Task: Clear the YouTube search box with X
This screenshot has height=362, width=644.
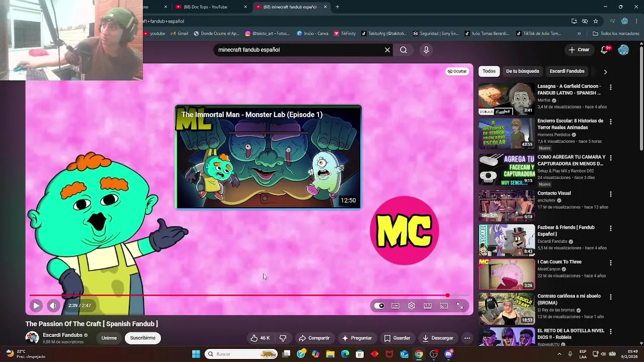Action: pyautogui.click(x=387, y=50)
